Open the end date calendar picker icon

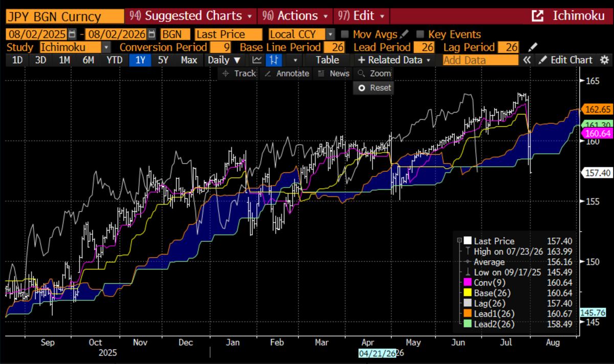pyautogui.click(x=151, y=35)
